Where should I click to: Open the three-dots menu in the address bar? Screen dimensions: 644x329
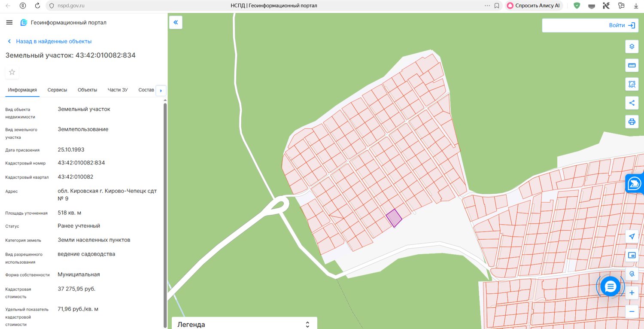(487, 6)
